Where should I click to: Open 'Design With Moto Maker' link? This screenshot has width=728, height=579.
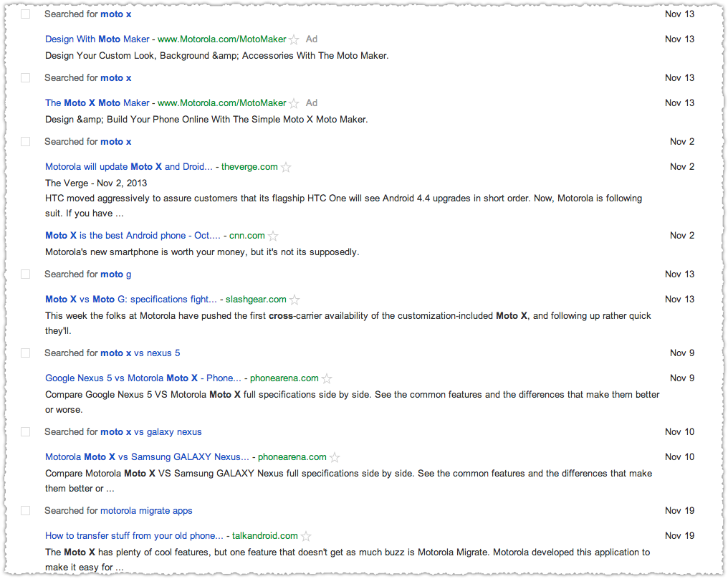[x=97, y=39]
